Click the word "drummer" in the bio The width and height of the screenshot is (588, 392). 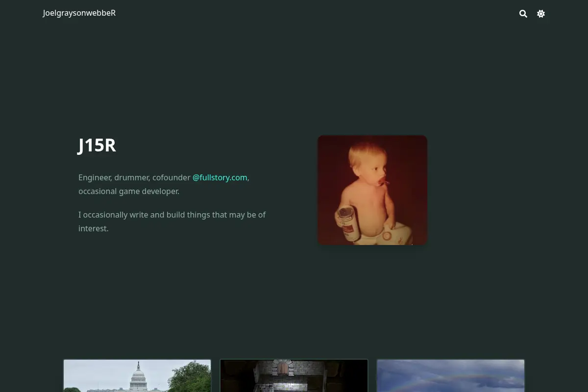coord(131,177)
